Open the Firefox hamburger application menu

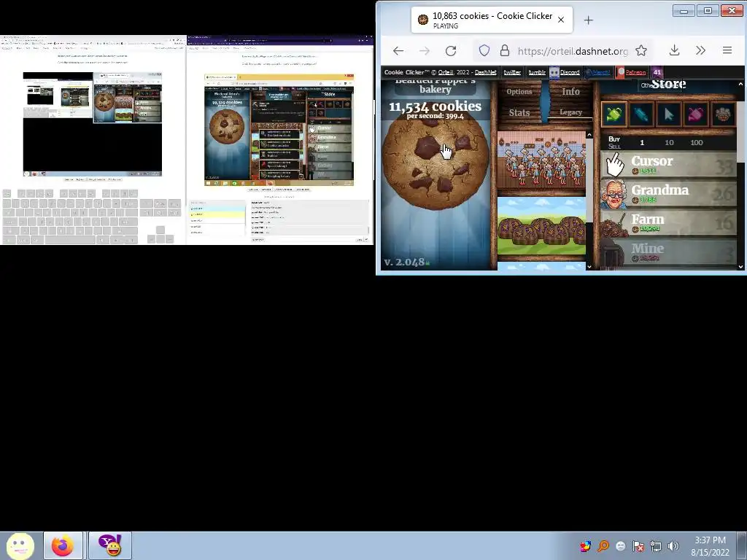[x=727, y=50]
